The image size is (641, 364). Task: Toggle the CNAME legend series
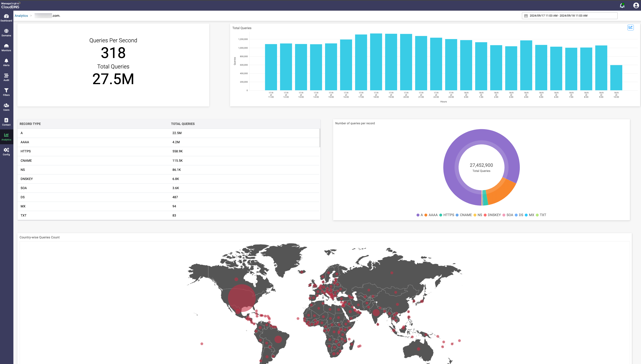[465, 215]
